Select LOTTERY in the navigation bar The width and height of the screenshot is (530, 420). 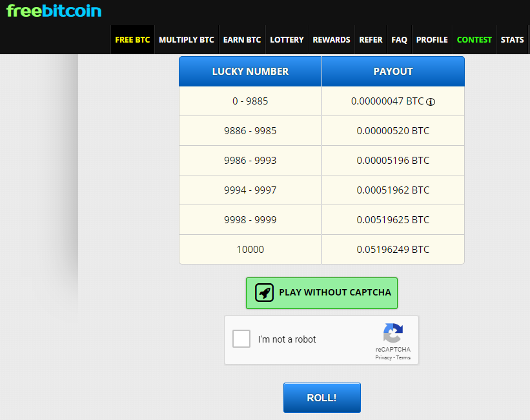click(287, 40)
